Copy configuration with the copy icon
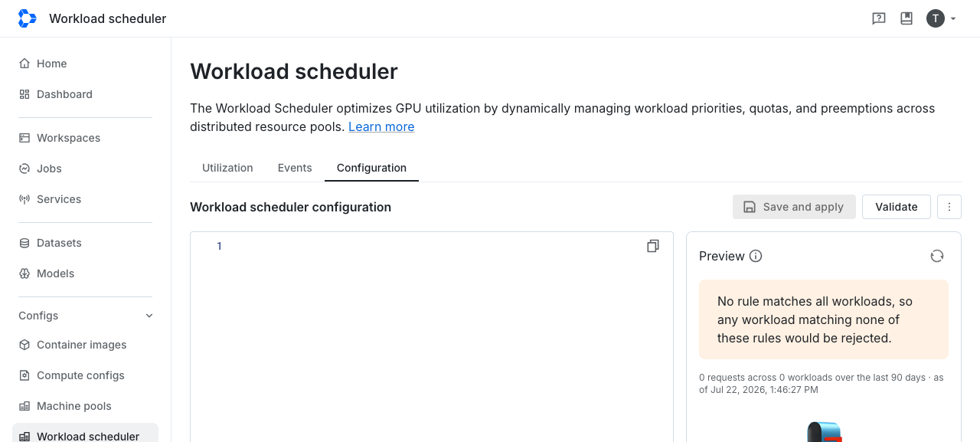 pyautogui.click(x=653, y=246)
